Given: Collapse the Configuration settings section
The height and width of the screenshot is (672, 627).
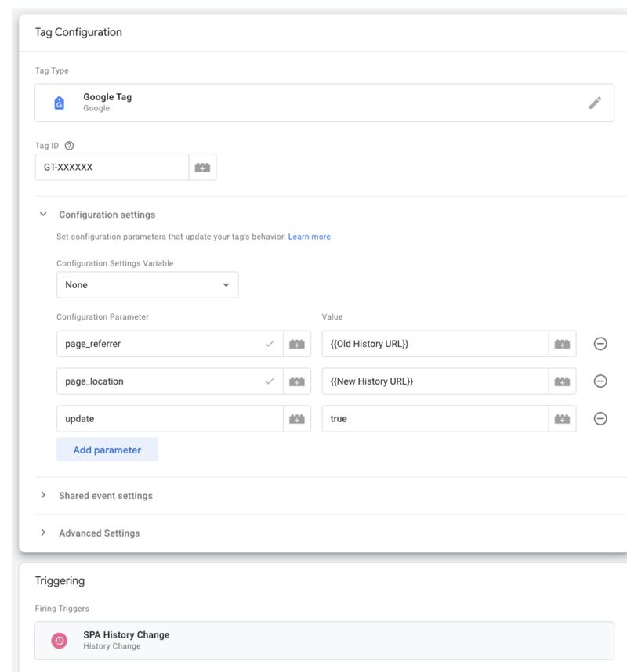Looking at the screenshot, I should (x=44, y=215).
